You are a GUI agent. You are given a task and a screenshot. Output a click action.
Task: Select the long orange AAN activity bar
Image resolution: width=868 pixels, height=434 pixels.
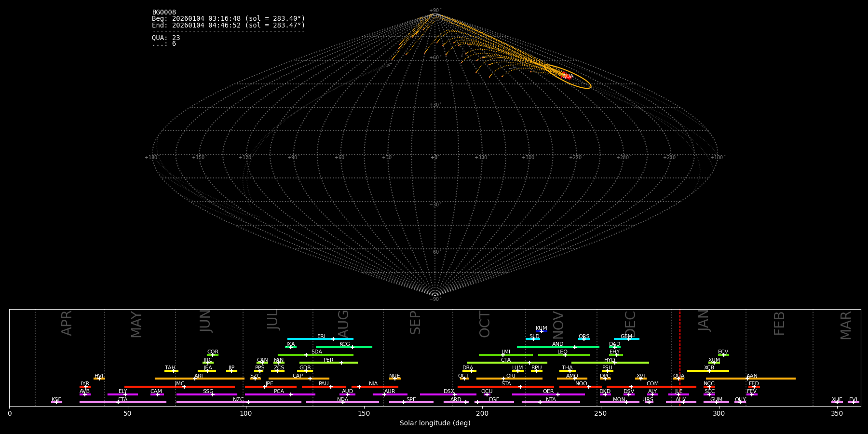[x=772, y=379]
